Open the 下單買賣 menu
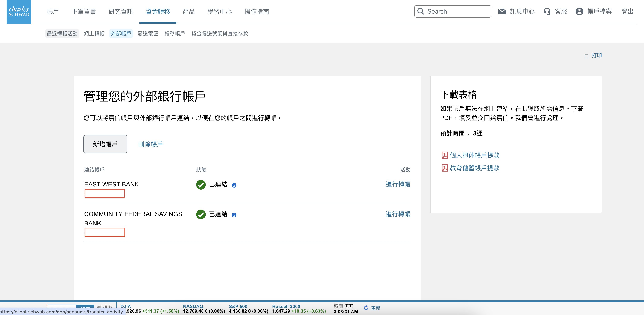This screenshot has height=315, width=644. 84,12
